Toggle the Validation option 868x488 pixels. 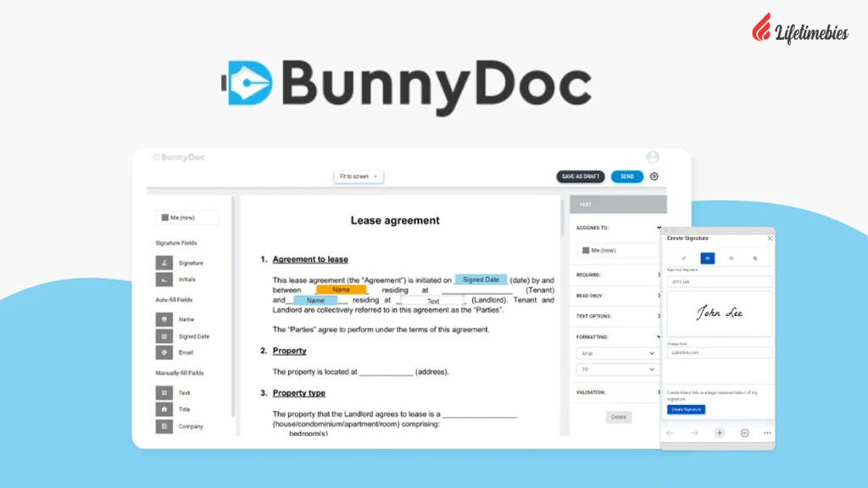point(657,391)
